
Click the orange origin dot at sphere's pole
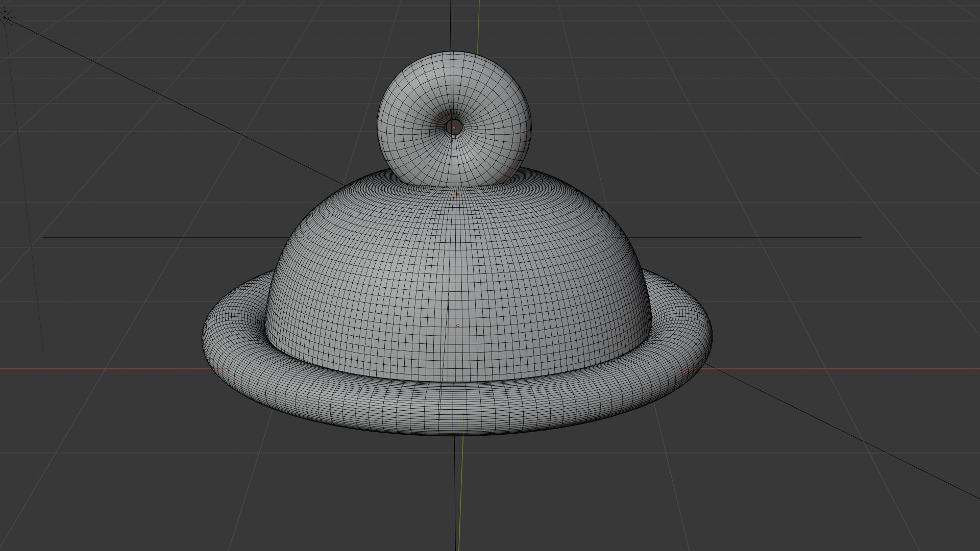[x=454, y=128]
